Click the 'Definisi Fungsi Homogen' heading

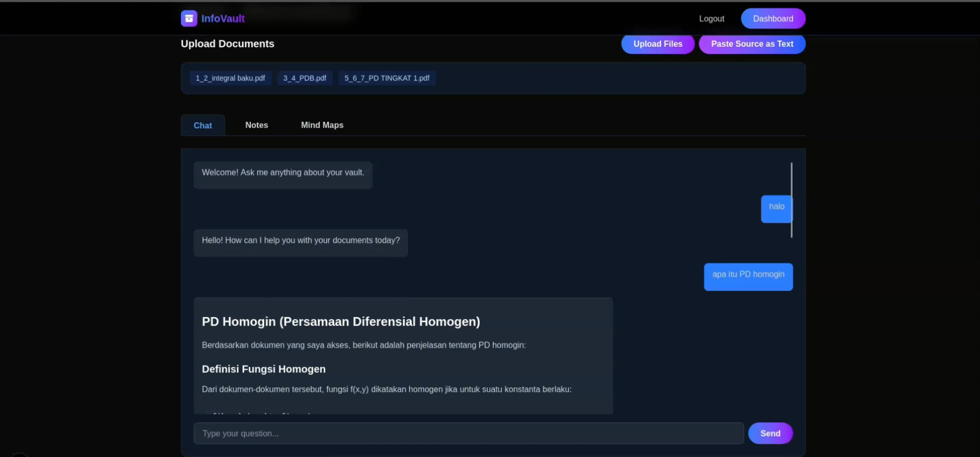tap(263, 369)
